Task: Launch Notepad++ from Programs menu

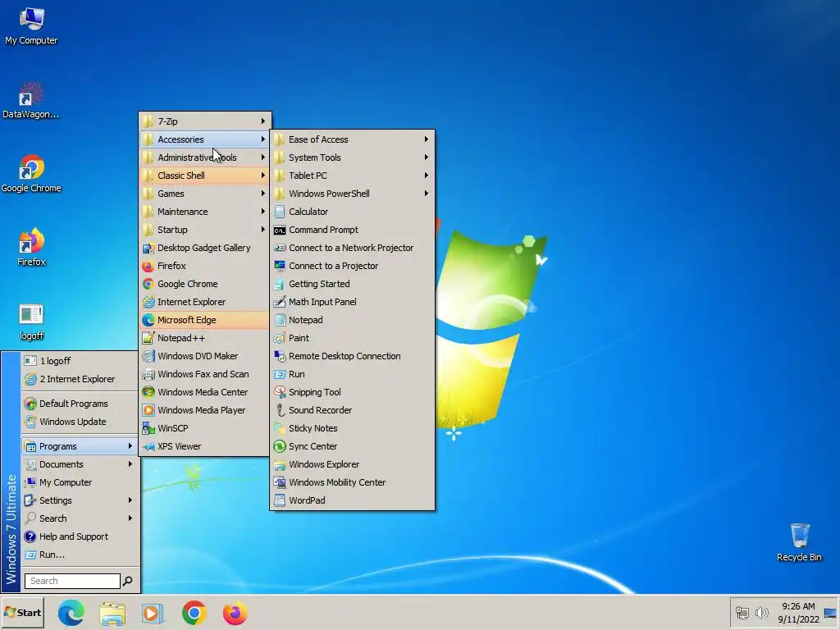Action: (x=204, y=338)
